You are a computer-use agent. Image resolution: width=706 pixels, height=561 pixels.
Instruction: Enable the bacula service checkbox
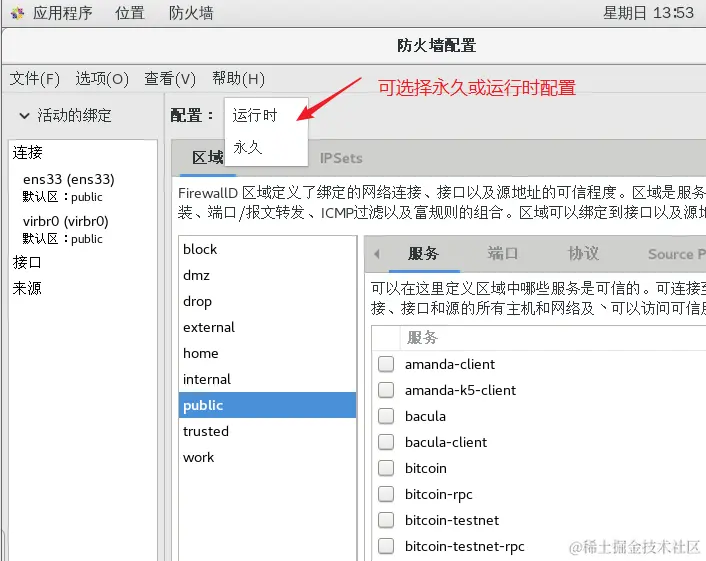click(x=386, y=416)
